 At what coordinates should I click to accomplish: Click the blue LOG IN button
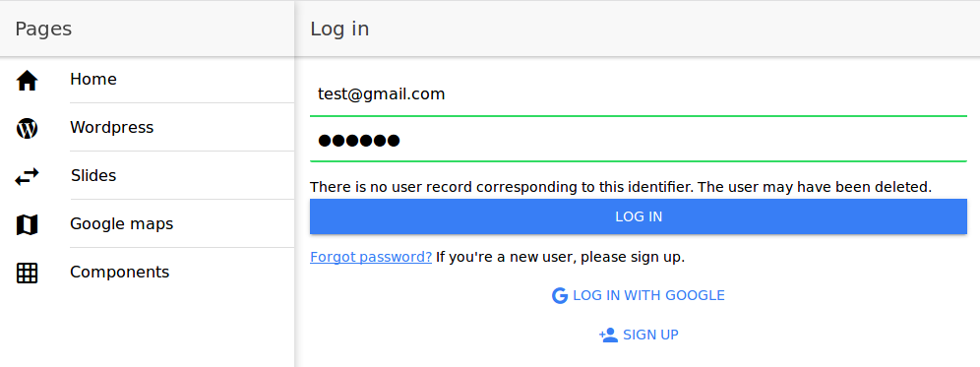(x=639, y=216)
